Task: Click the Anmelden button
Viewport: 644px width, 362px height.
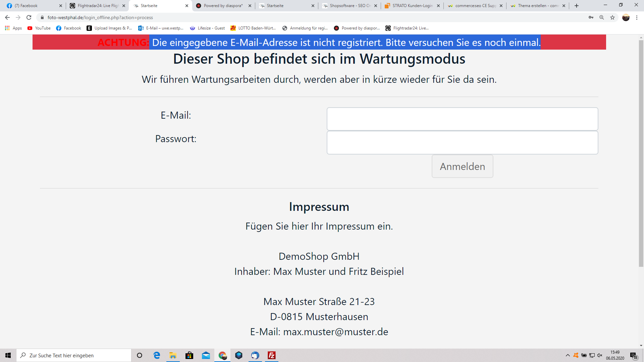Action: click(x=462, y=166)
